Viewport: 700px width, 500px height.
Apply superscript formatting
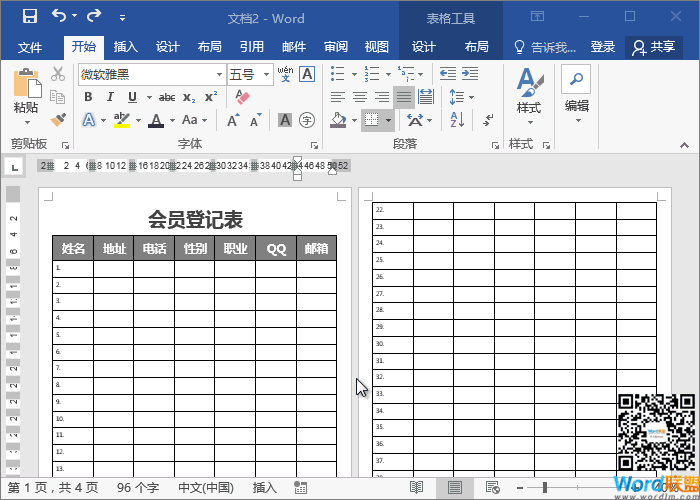(211, 97)
